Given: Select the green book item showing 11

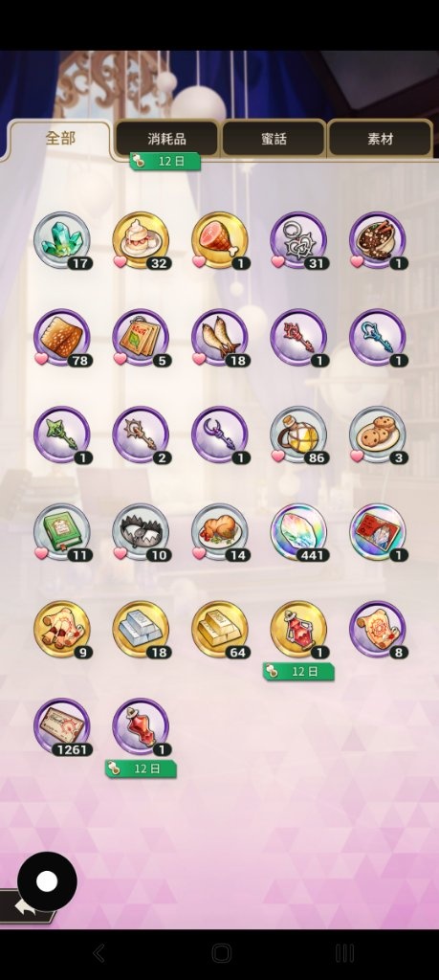Looking at the screenshot, I should point(62,532).
